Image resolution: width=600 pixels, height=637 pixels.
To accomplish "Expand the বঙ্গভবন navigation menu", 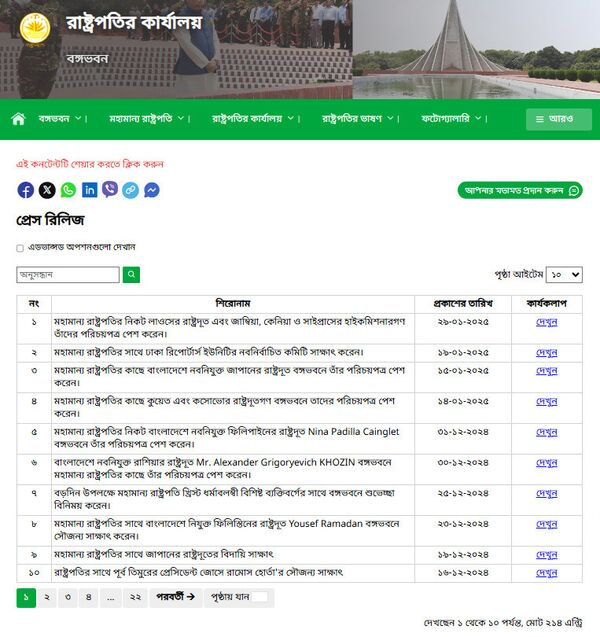I will pyautogui.click(x=62, y=119).
